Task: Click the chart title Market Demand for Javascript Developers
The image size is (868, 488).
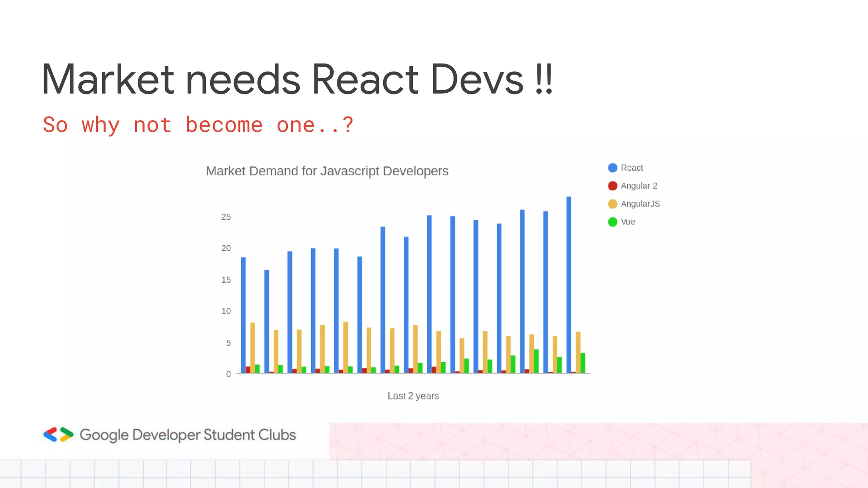Action: point(327,171)
